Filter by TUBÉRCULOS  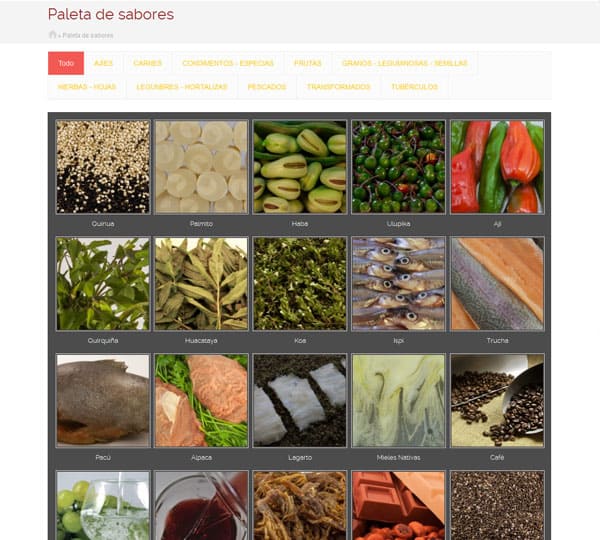pyautogui.click(x=414, y=87)
